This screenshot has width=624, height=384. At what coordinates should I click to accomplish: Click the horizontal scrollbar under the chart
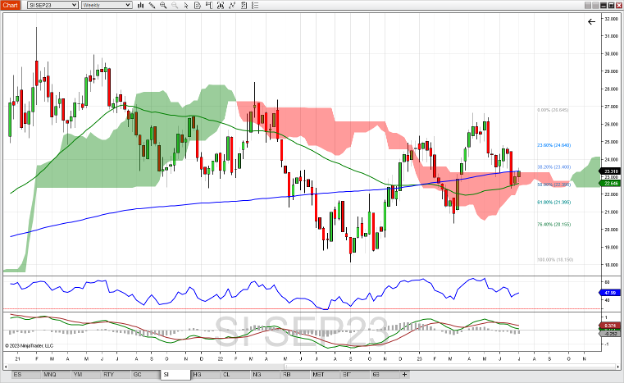pyautogui.click(x=311, y=366)
